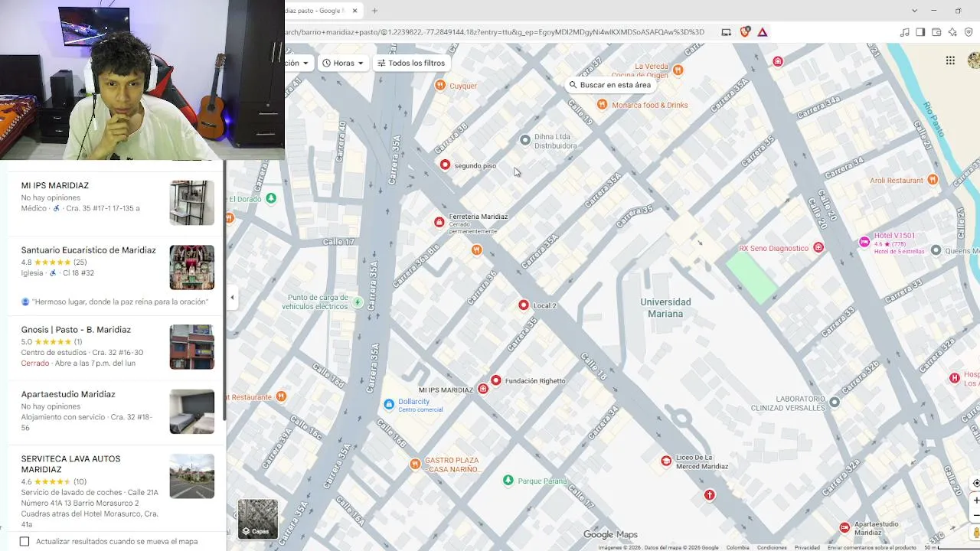The height and width of the screenshot is (551, 980).
Task: Open the Capas layers thumbnail
Action: (x=258, y=519)
